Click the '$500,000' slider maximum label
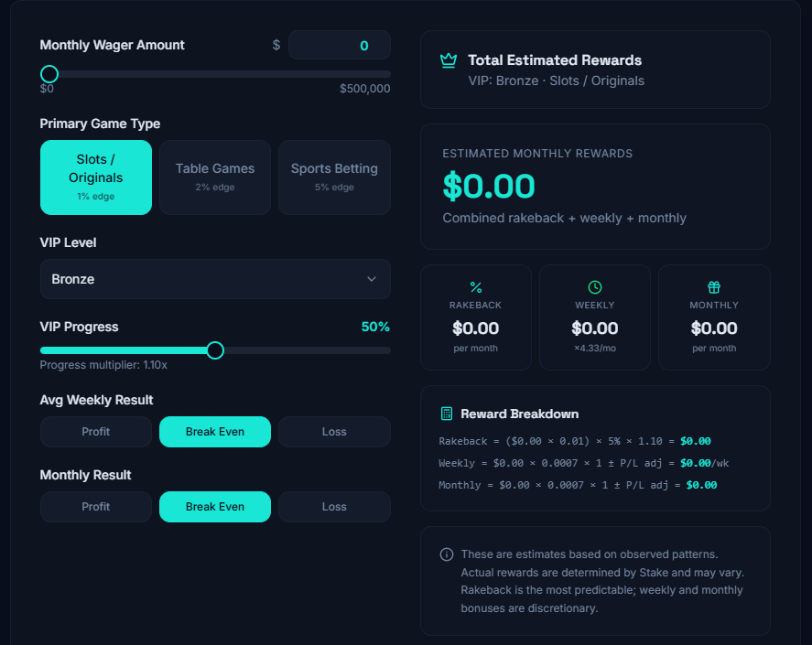 (x=364, y=89)
